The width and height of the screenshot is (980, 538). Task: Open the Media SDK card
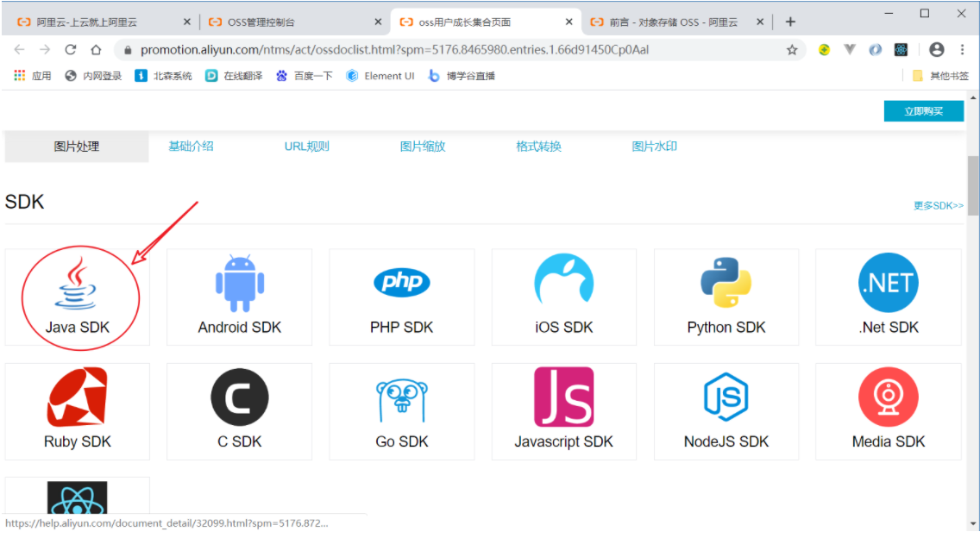coord(889,411)
